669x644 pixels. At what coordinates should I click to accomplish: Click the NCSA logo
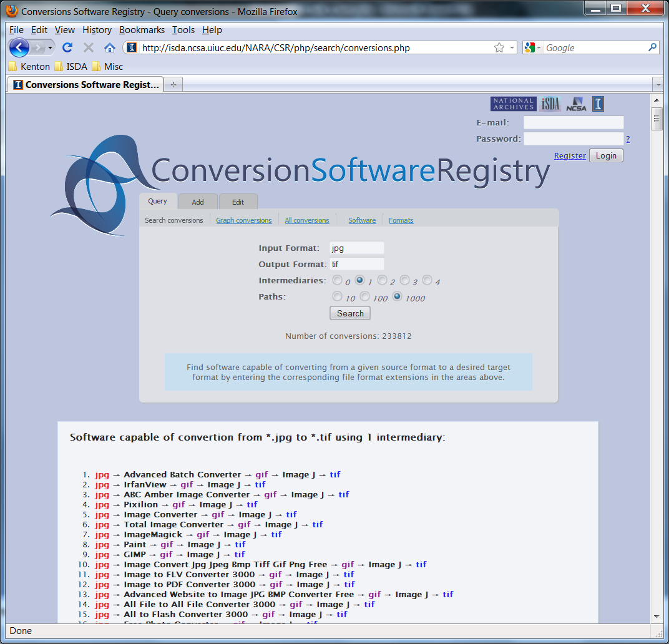pos(576,104)
